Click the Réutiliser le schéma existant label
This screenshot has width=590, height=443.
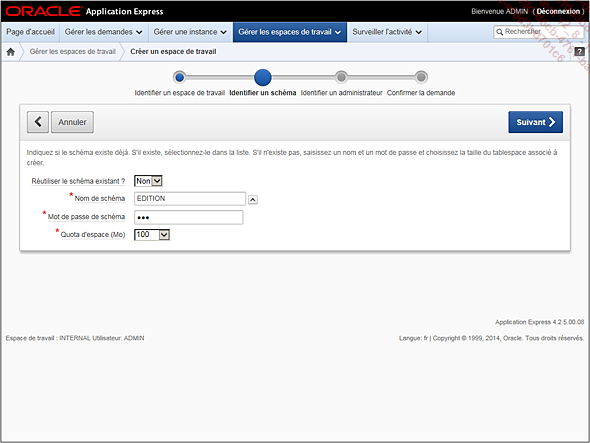point(78,181)
